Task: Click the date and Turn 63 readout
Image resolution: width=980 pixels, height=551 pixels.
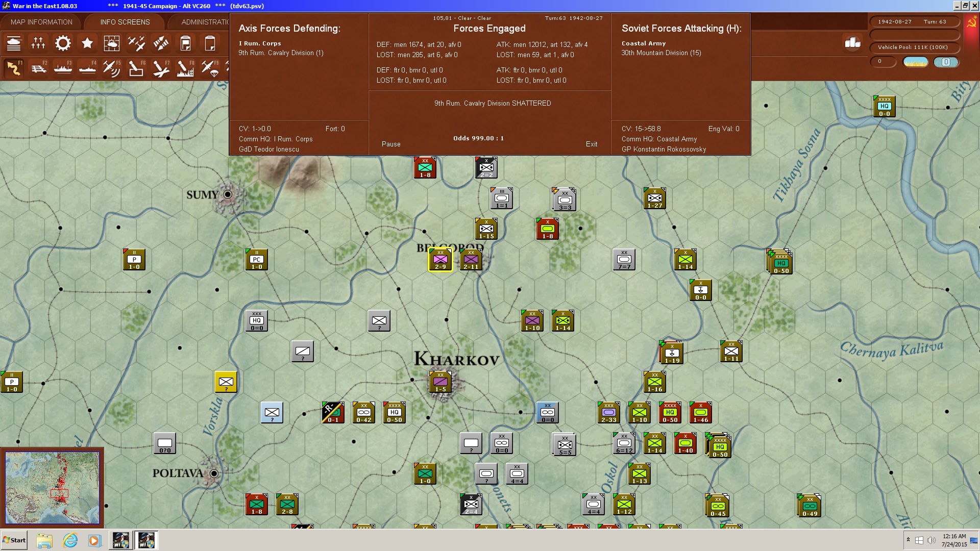Action: click(x=914, y=22)
